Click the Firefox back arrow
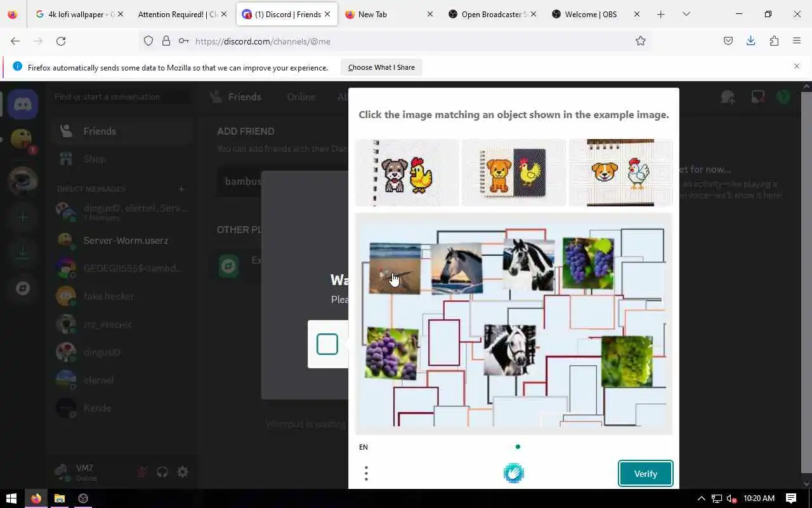The image size is (812, 508). click(15, 41)
